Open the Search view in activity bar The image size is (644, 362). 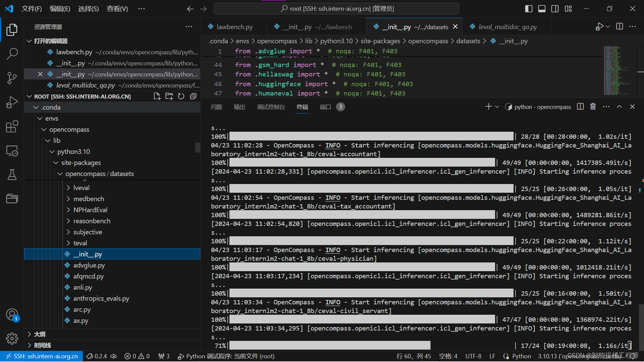[x=12, y=54]
